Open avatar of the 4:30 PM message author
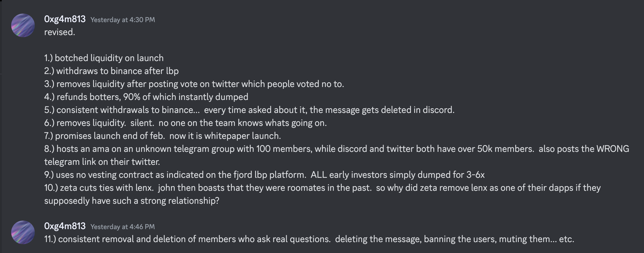This screenshot has height=253, width=644. (x=23, y=25)
